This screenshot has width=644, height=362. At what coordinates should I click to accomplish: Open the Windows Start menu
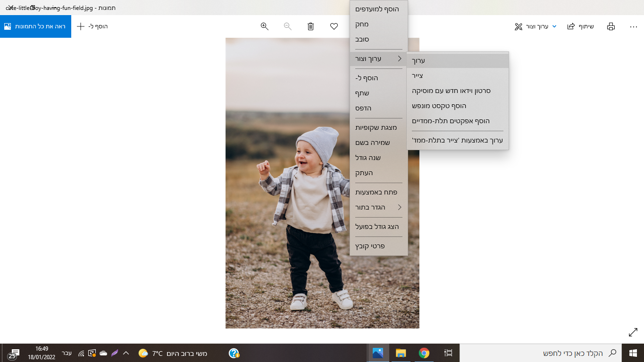(633, 353)
